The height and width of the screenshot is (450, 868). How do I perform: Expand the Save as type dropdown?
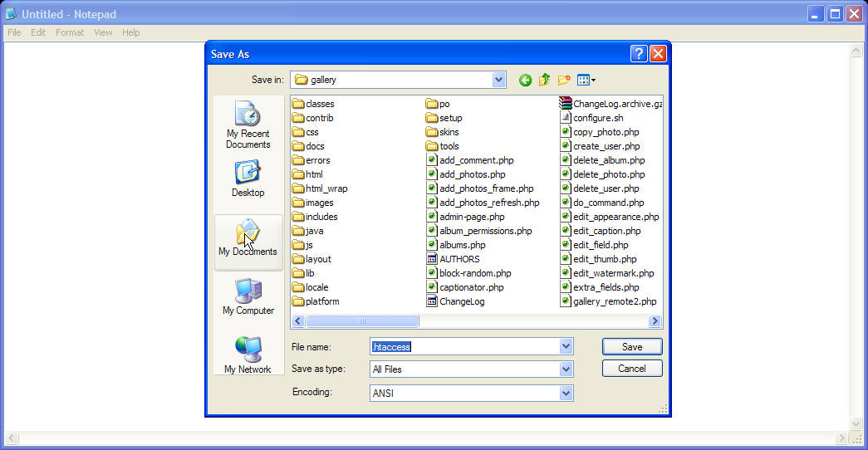click(566, 369)
